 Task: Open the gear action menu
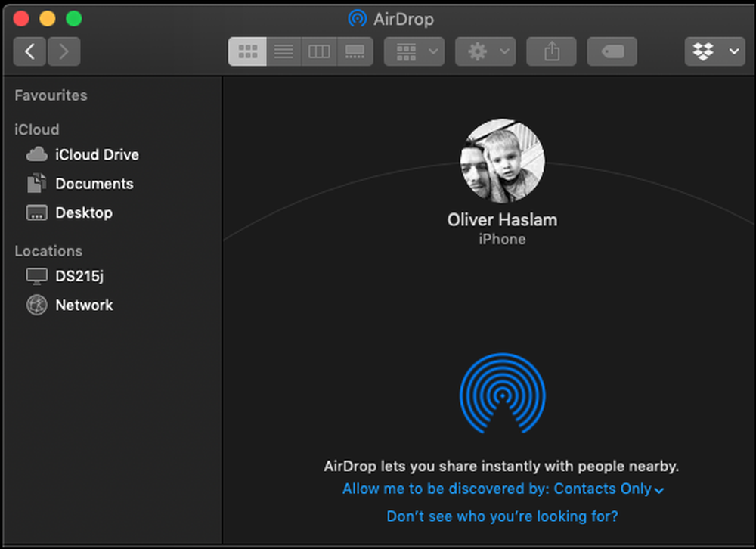485,51
